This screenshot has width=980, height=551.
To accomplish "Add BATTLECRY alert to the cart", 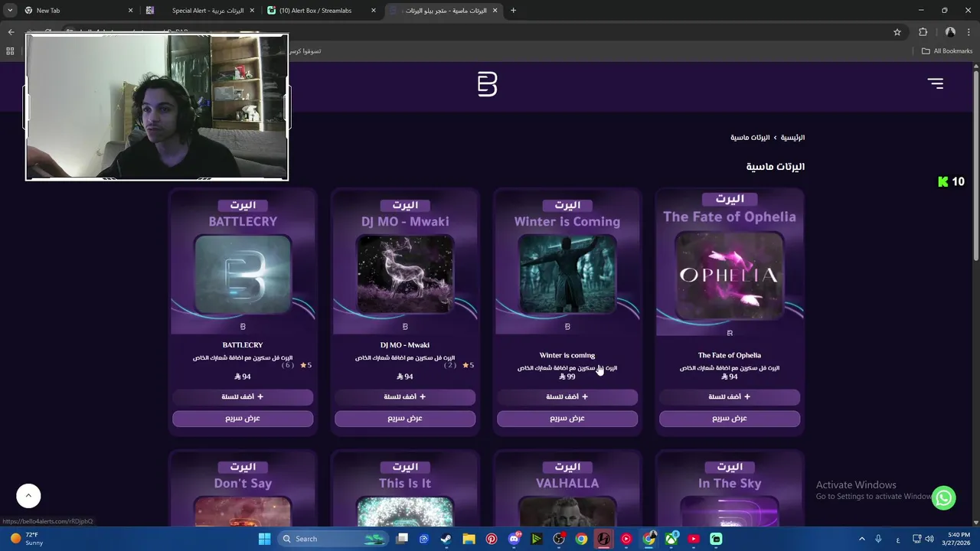I will (x=243, y=397).
